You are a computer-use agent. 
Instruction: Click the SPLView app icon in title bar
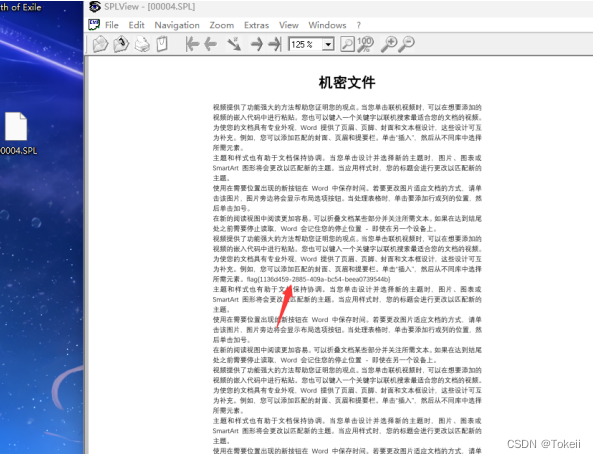click(x=94, y=7)
